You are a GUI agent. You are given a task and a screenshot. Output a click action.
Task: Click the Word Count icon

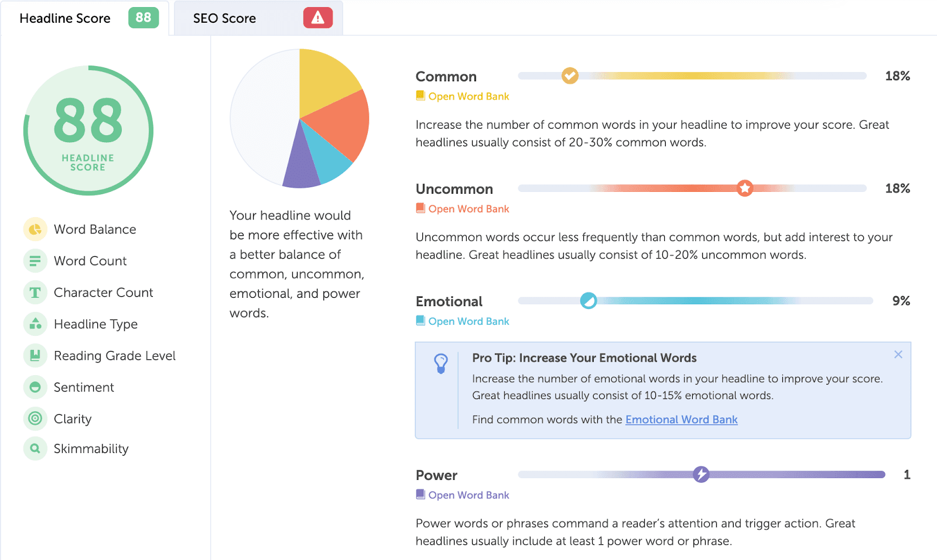coord(35,260)
